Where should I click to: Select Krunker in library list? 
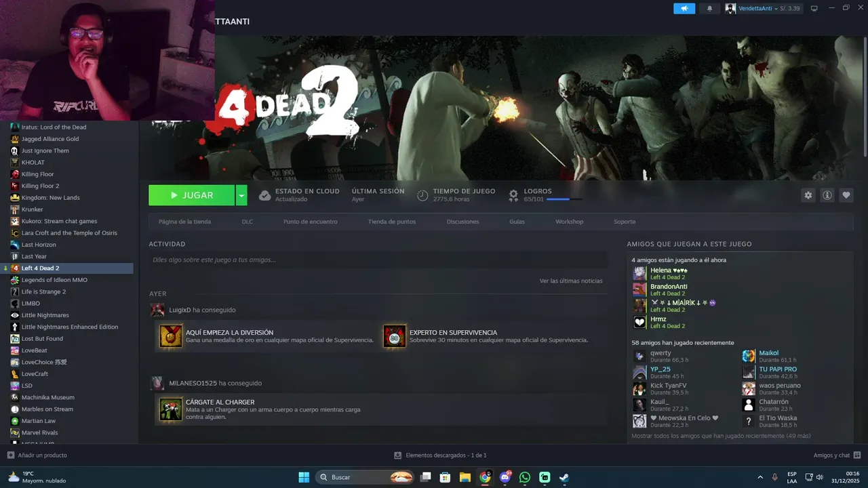[x=32, y=209]
